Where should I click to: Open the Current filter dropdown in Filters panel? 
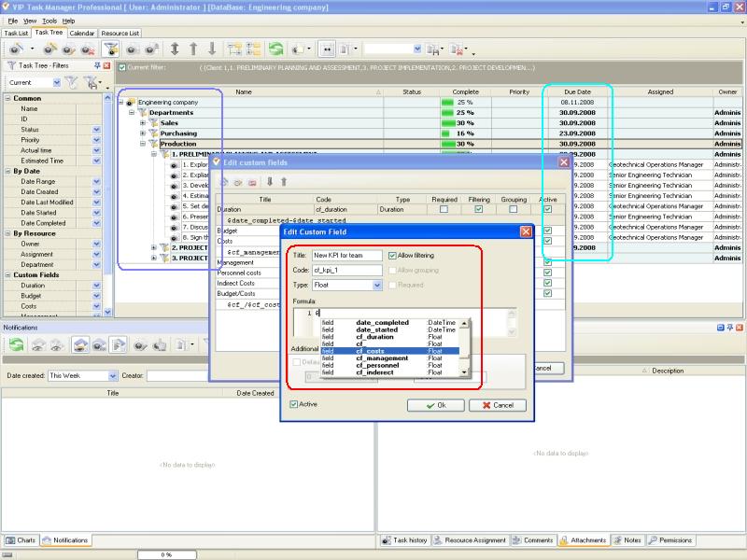coord(57,83)
